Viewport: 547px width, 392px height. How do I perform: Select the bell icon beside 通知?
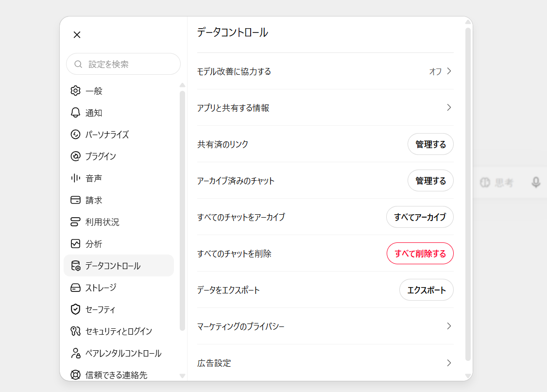(75, 113)
